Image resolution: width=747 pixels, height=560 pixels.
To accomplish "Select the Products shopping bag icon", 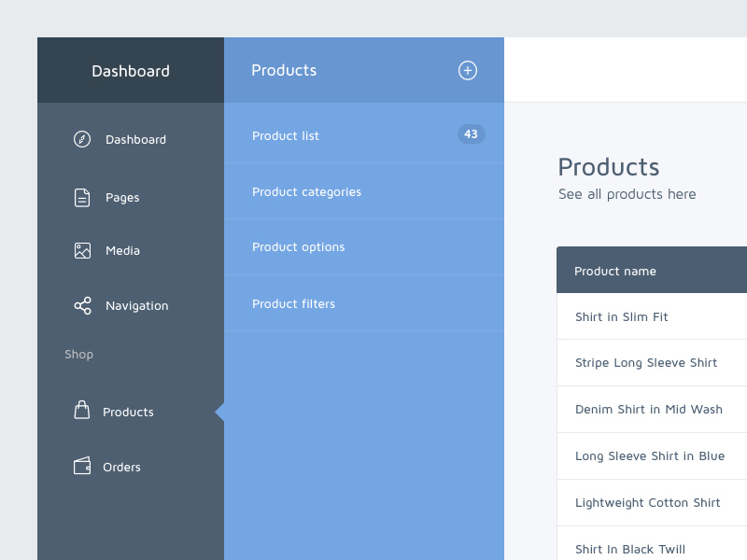I will (83, 411).
